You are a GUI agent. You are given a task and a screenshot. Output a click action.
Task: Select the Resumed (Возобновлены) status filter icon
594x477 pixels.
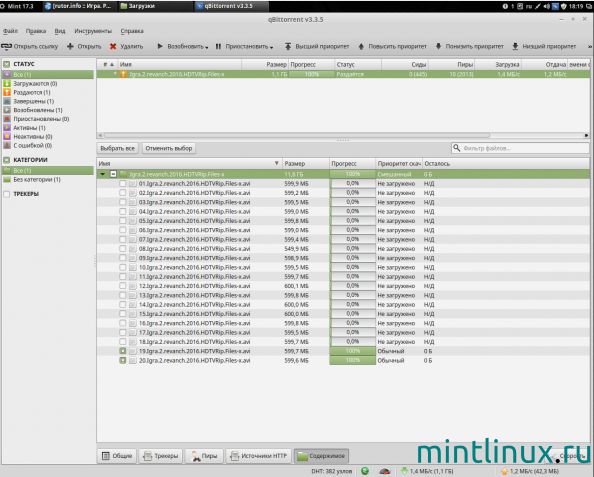click(x=7, y=110)
